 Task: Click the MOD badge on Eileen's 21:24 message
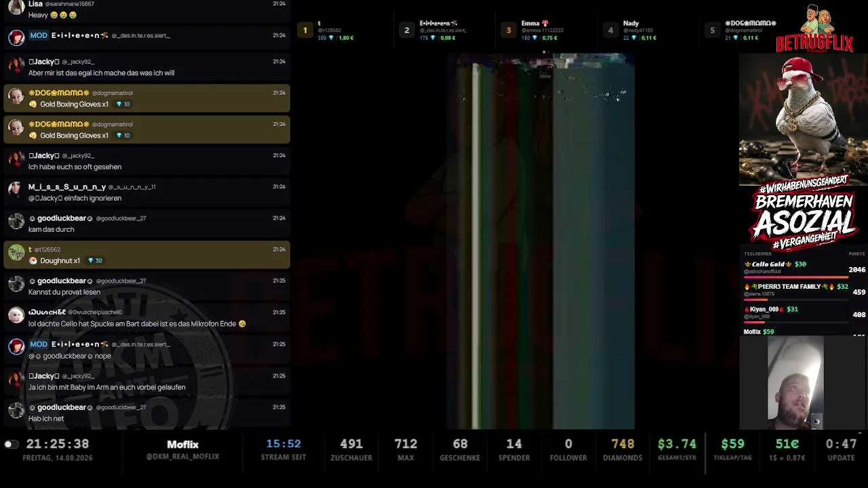click(39, 35)
